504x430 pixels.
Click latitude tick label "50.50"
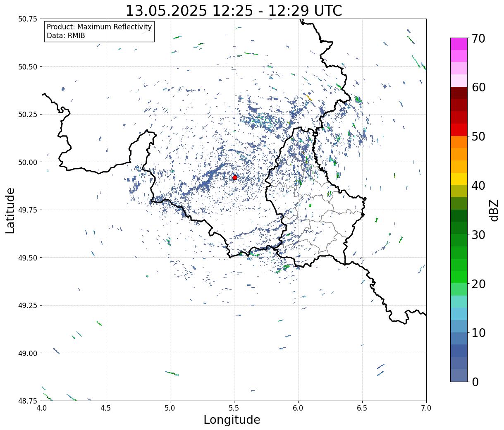point(28,67)
